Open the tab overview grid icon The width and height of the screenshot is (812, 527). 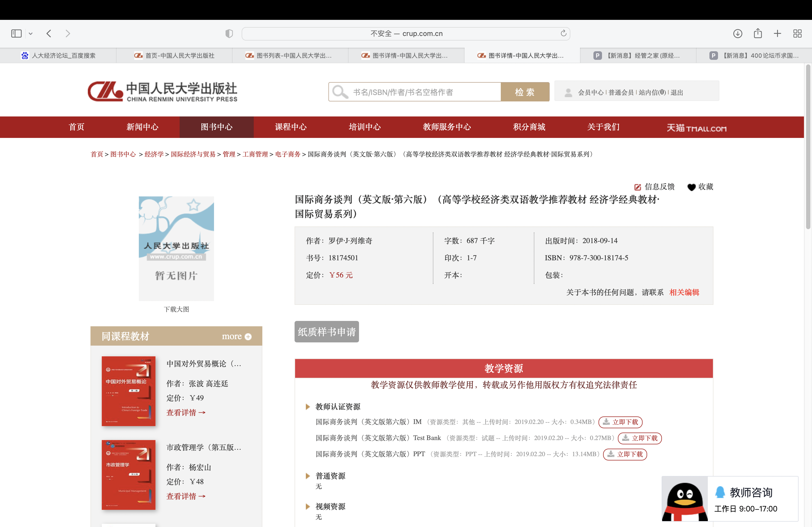797,33
